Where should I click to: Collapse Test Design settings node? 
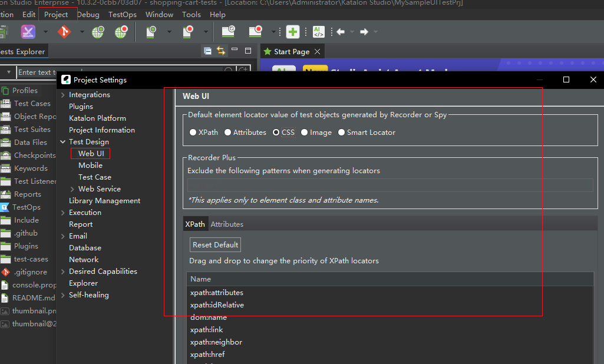(63, 142)
